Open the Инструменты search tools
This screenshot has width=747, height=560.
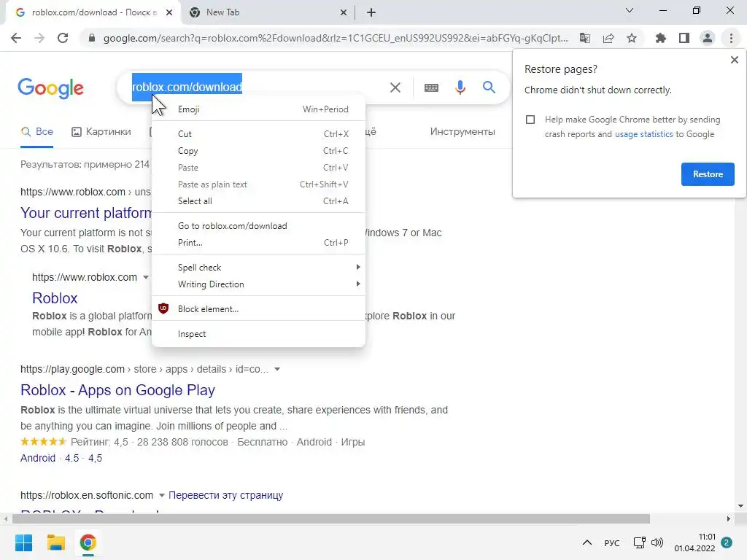(462, 132)
